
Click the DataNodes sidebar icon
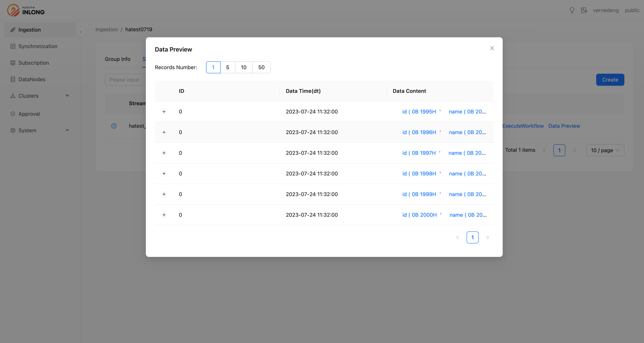13,79
